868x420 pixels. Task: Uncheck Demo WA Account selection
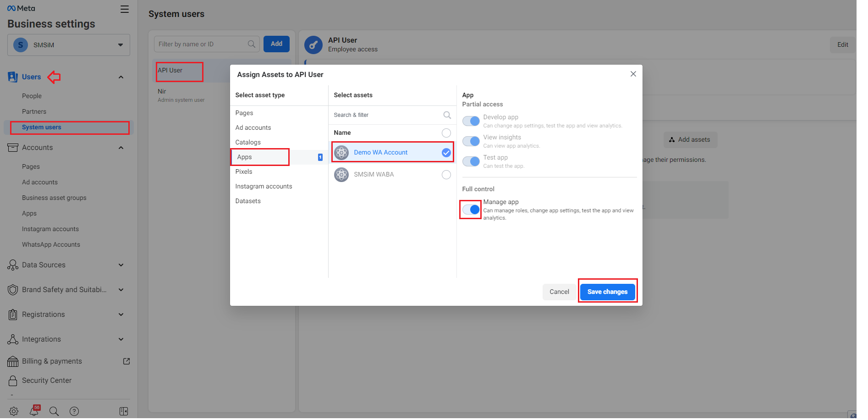pos(446,153)
